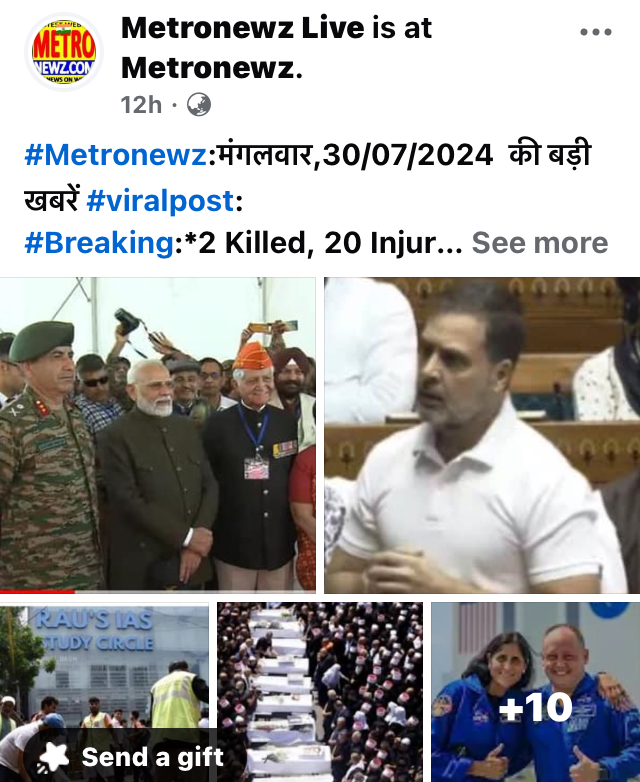
Task: Tap the star gift icon
Action: click(x=54, y=758)
